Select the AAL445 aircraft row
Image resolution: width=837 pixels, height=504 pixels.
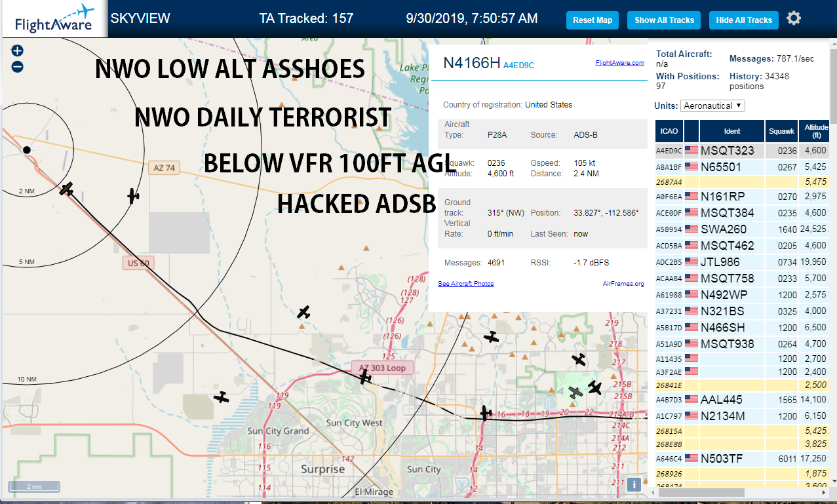click(743, 399)
